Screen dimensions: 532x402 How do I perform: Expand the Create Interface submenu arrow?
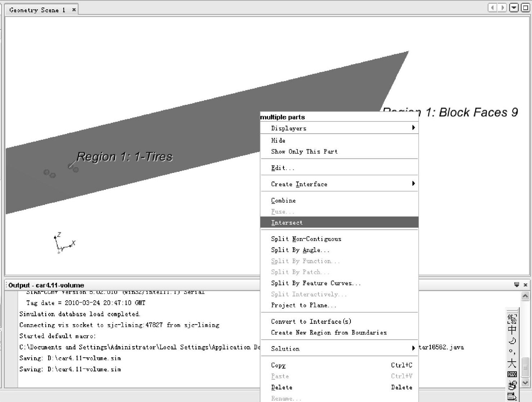click(x=413, y=184)
